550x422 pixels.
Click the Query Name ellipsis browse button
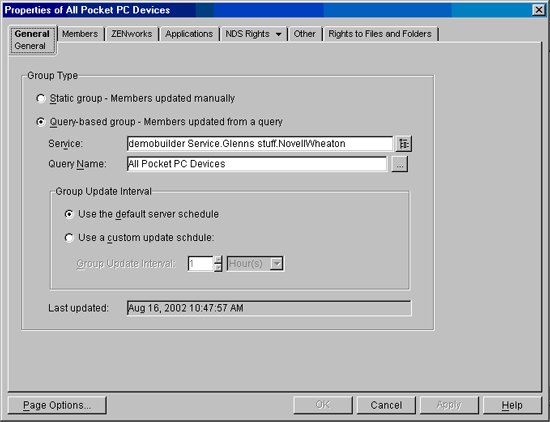[400, 164]
